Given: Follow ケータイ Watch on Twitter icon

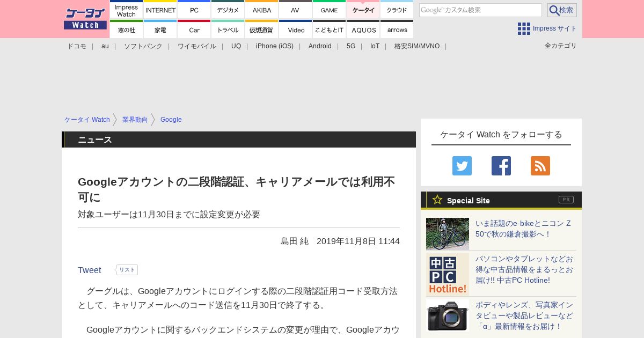Looking at the screenshot, I should [x=462, y=166].
